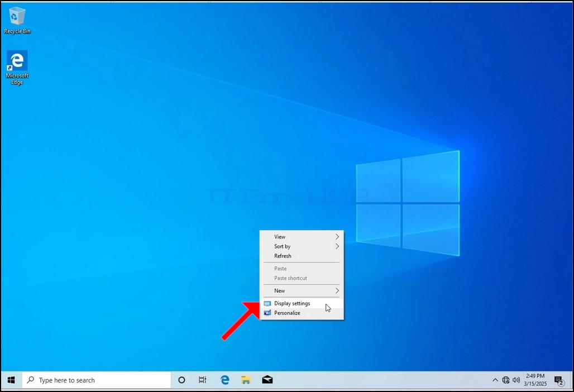
Task: Click the taskbar clock and date
Action: click(535, 380)
